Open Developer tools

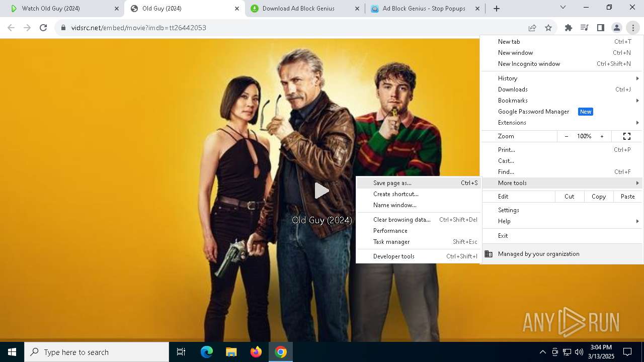point(418,256)
